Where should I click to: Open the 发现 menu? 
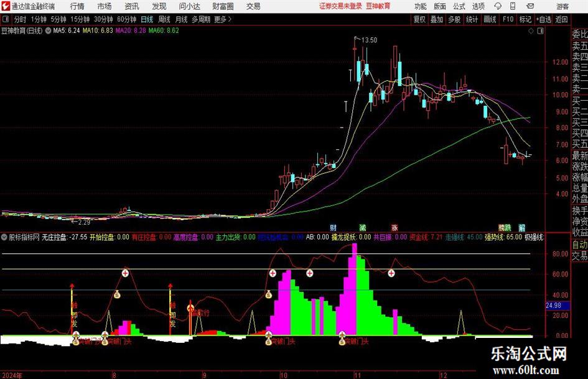(159, 6)
